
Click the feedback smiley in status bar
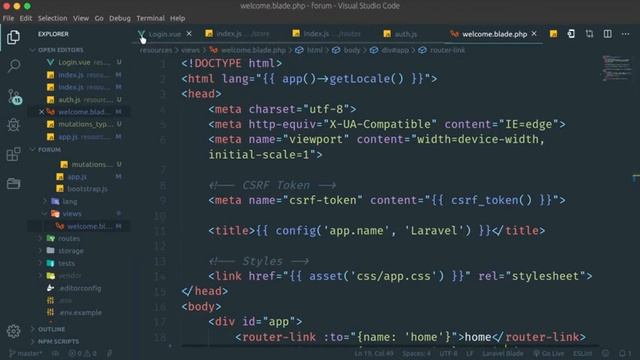click(x=606, y=353)
